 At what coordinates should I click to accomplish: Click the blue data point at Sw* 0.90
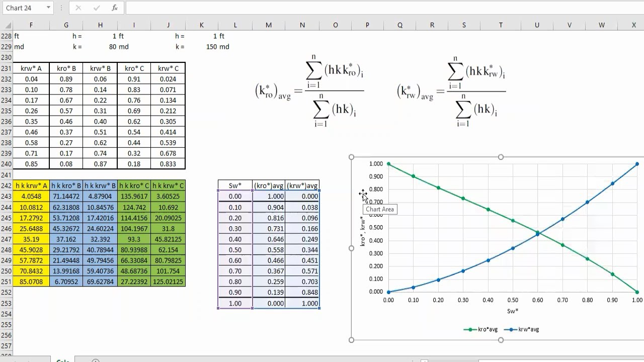coord(612,184)
